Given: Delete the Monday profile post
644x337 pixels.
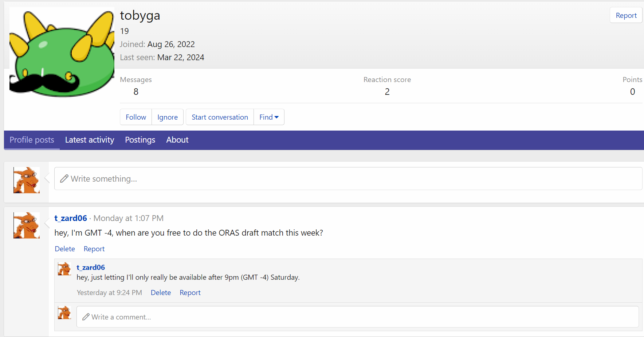Looking at the screenshot, I should (65, 249).
